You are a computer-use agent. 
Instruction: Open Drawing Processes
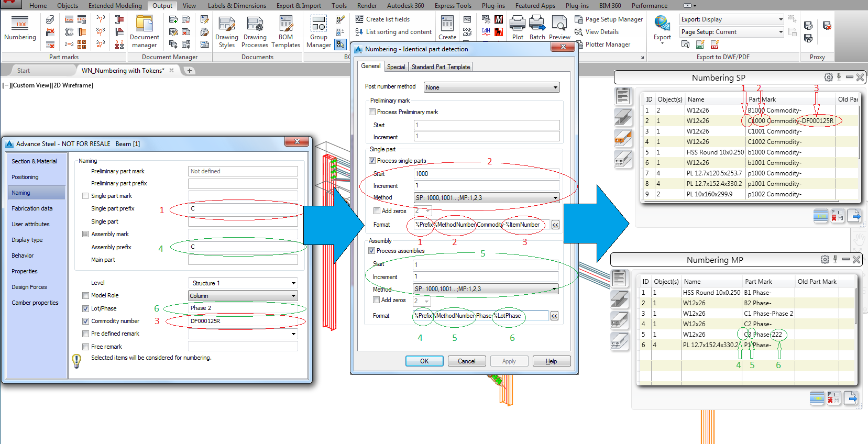(x=255, y=32)
